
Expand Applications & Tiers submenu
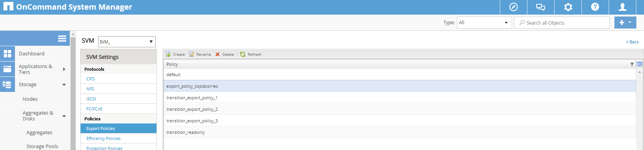[64, 69]
